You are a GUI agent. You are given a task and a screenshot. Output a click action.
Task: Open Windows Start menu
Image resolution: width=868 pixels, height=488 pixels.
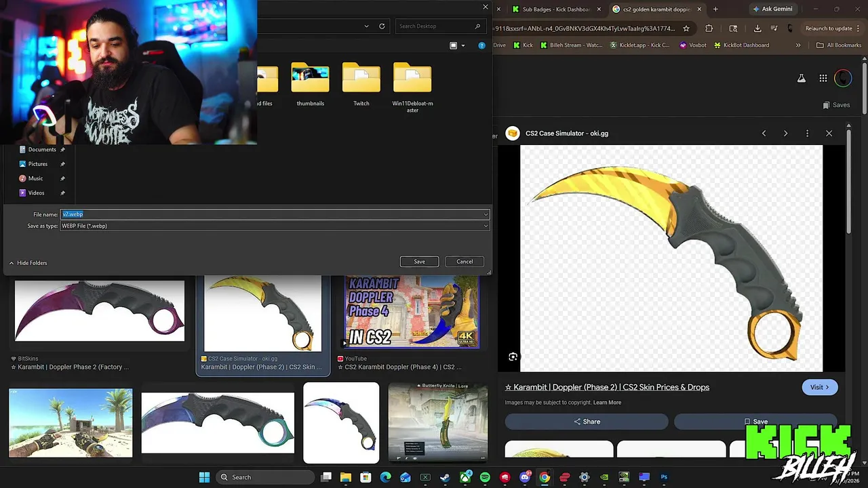(204, 477)
